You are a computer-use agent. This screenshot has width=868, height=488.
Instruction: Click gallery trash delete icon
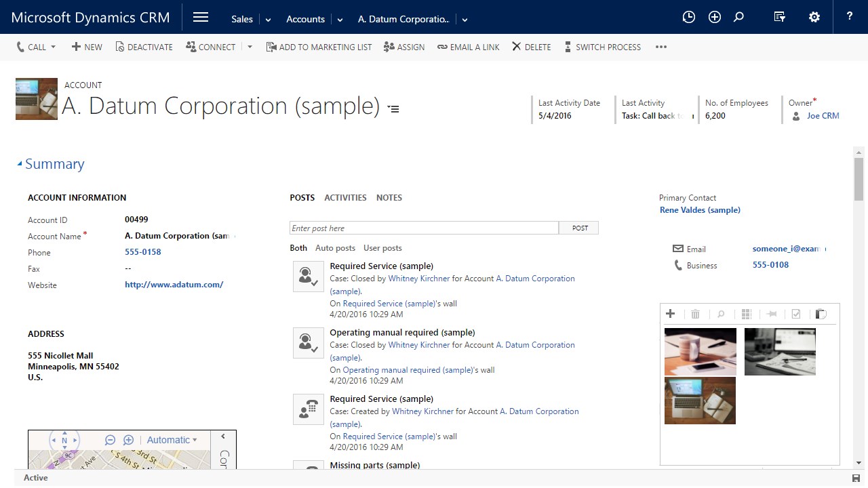695,314
